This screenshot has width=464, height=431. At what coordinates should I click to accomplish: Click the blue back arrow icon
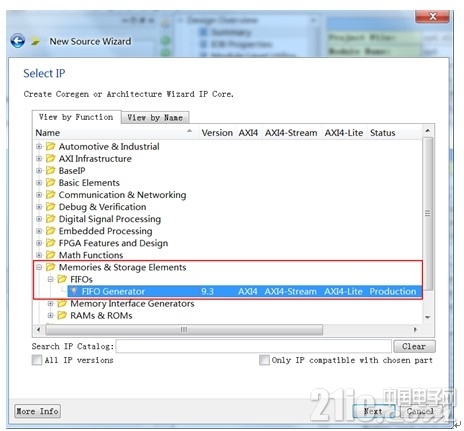pyautogui.click(x=17, y=41)
